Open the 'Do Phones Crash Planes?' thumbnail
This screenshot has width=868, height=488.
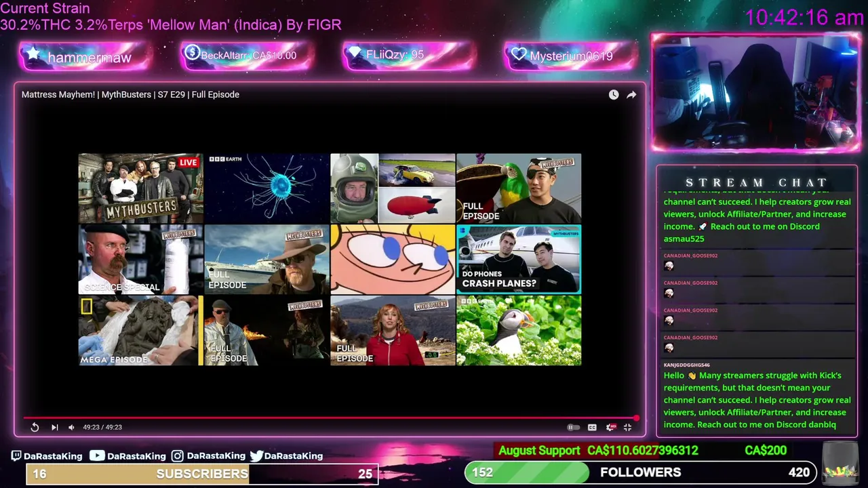tap(519, 260)
